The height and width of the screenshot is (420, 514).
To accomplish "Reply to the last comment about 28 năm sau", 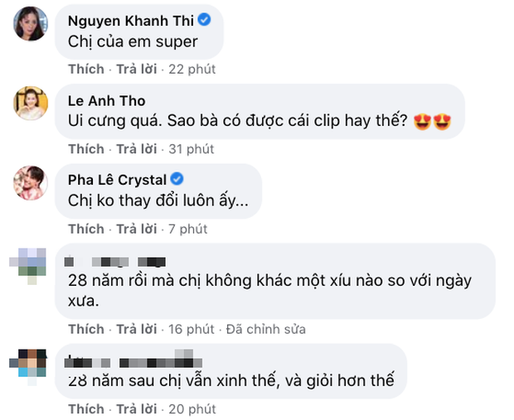I will coord(136,409).
